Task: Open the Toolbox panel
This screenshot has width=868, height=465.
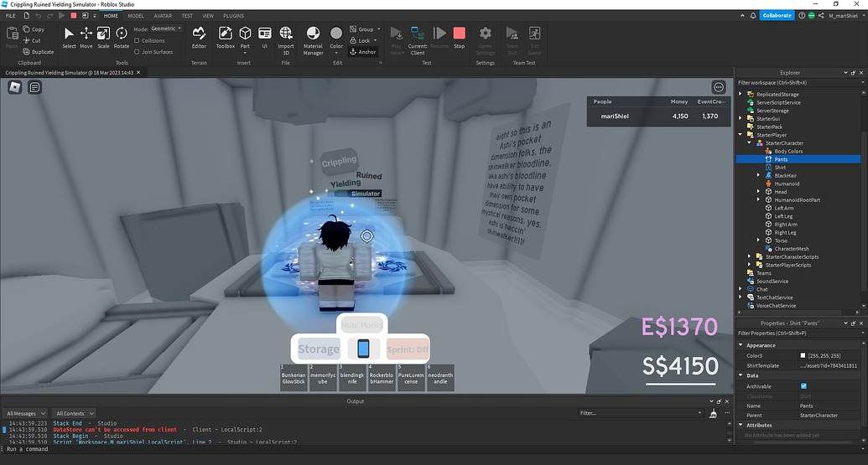Action: point(226,37)
